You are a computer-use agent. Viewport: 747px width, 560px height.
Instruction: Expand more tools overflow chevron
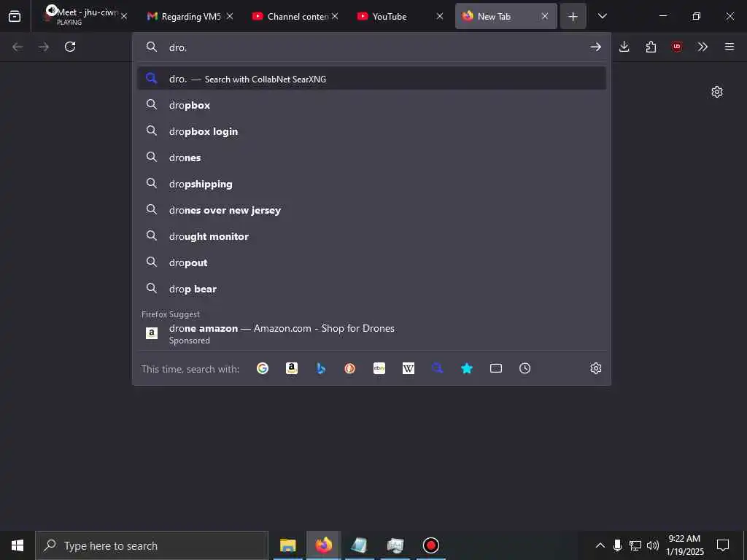[x=703, y=47]
